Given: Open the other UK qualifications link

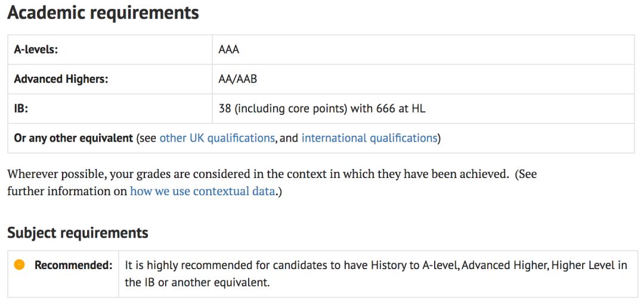Looking at the screenshot, I should (x=217, y=138).
